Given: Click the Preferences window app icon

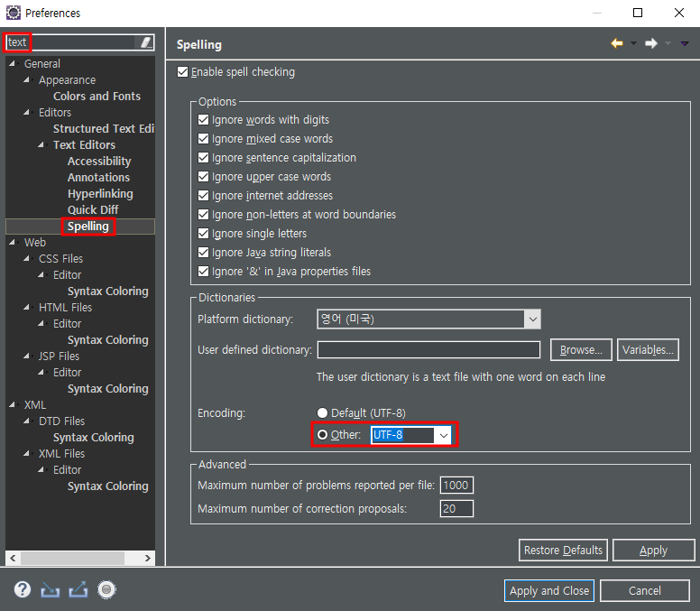Looking at the screenshot, I should point(13,13).
